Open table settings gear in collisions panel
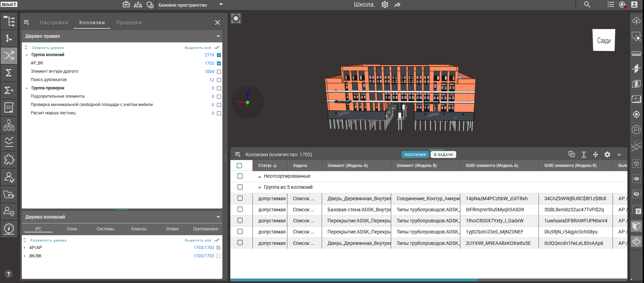 607,154
